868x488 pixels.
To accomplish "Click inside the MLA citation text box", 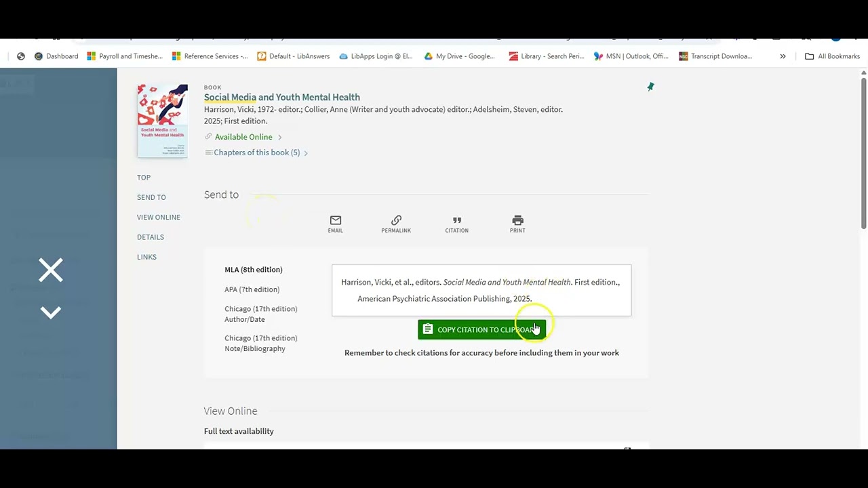I will (x=481, y=290).
